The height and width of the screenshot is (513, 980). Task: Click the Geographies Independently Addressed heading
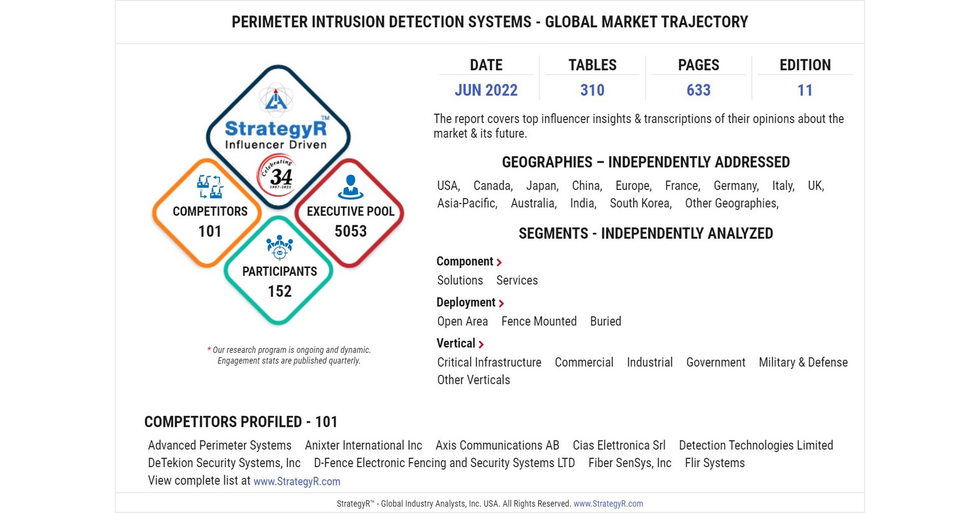click(x=646, y=162)
